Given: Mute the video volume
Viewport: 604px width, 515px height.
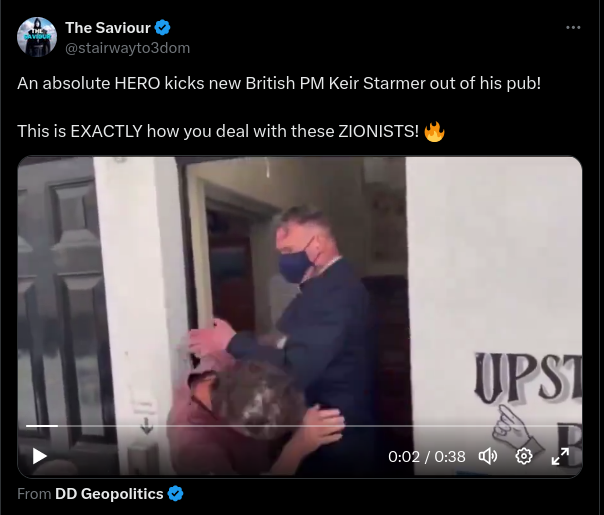Looking at the screenshot, I should [x=488, y=456].
